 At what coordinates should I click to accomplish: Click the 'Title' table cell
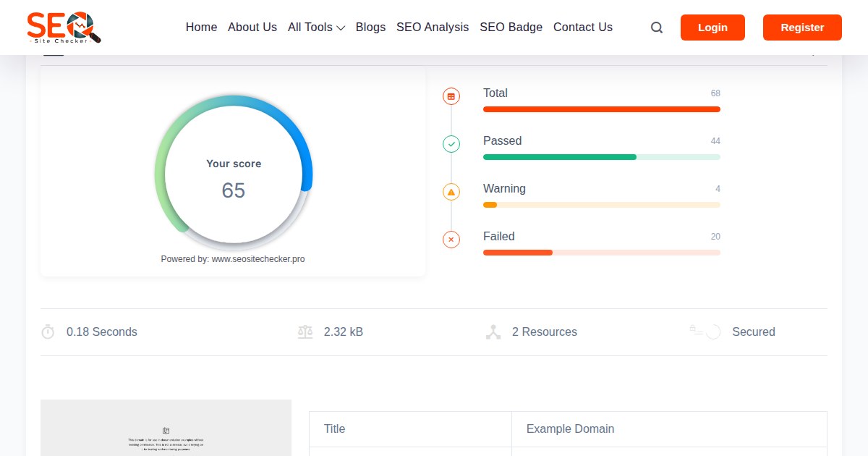(410, 428)
